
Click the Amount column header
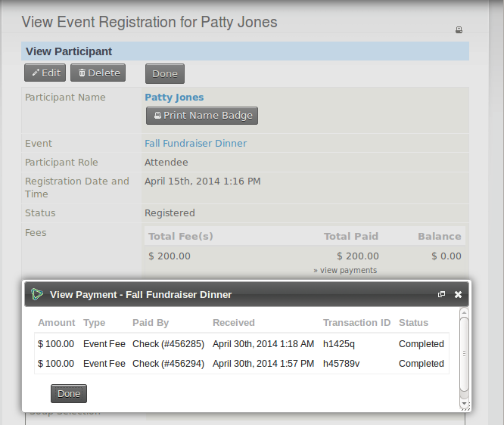[57, 323]
